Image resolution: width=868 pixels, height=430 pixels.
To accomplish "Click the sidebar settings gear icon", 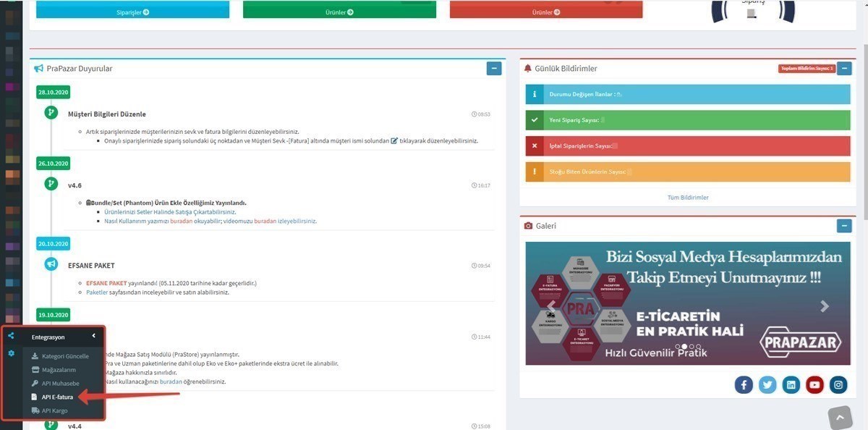I will (x=11, y=353).
